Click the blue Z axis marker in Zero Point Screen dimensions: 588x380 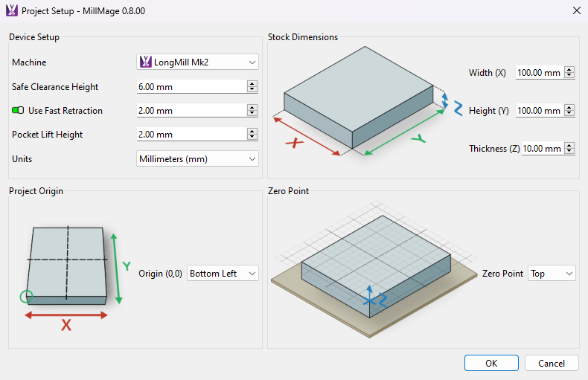coord(370,299)
